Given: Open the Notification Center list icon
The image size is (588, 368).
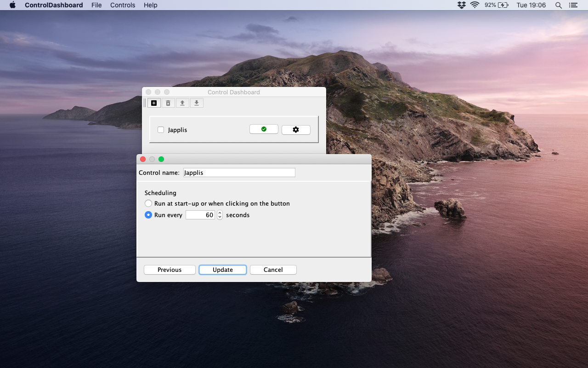Looking at the screenshot, I should click(x=573, y=5).
